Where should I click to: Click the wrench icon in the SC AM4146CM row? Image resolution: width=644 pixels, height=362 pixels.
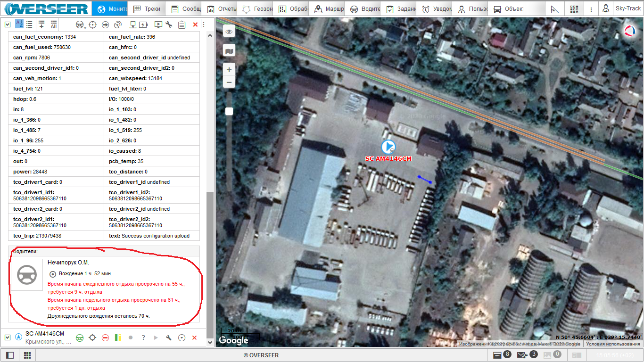point(168,337)
